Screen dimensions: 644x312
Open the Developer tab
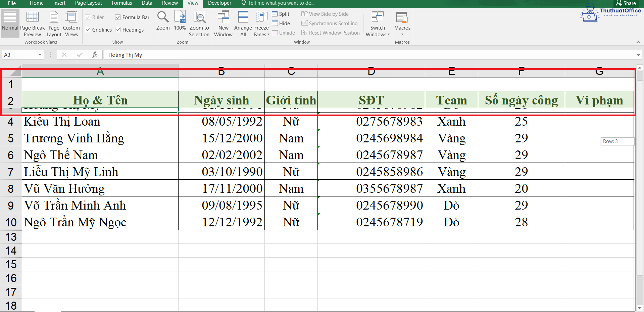[x=219, y=3]
